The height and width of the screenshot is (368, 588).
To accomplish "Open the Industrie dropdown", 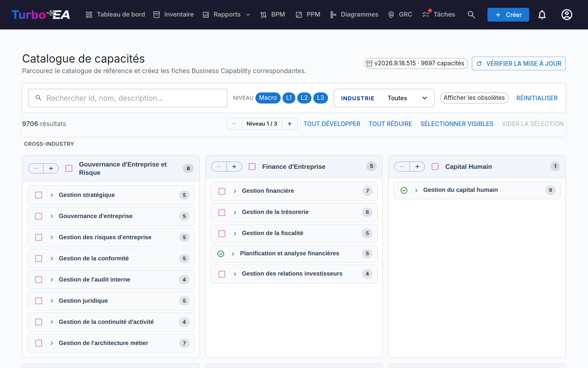I will (384, 98).
